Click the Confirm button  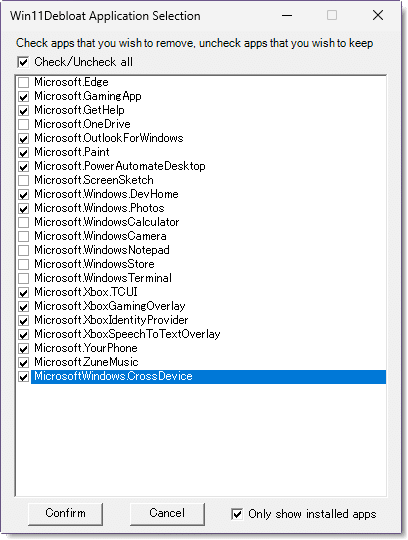[65, 513]
